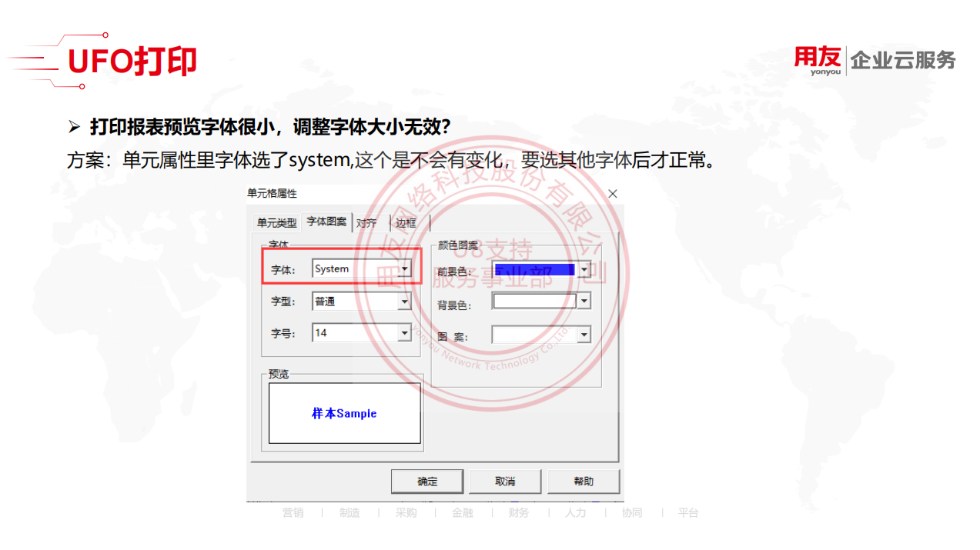Pick the blue foreground color swatch
Image resolution: width=980 pixels, height=550 pixels.
535,270
